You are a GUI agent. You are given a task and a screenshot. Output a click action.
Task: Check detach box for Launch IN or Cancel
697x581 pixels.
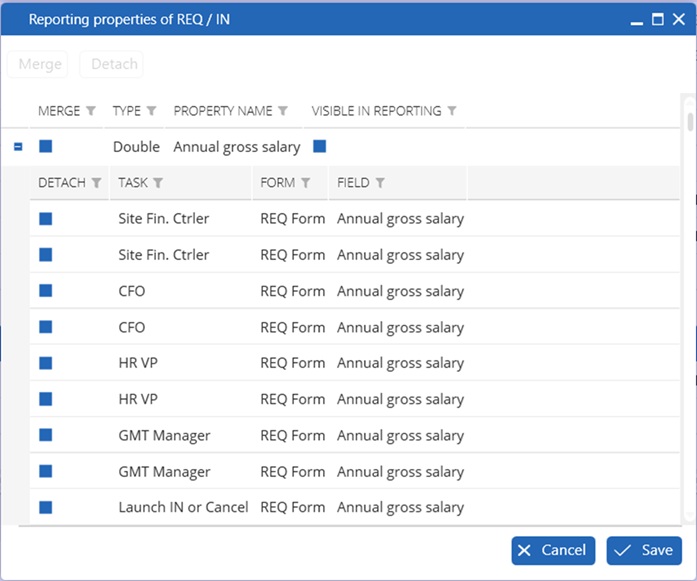click(46, 507)
